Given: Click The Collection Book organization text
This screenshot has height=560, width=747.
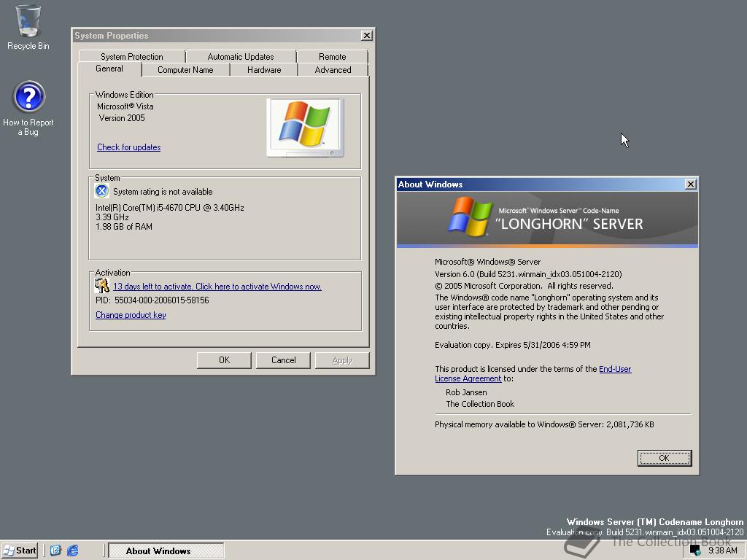Looking at the screenshot, I should (480, 404).
